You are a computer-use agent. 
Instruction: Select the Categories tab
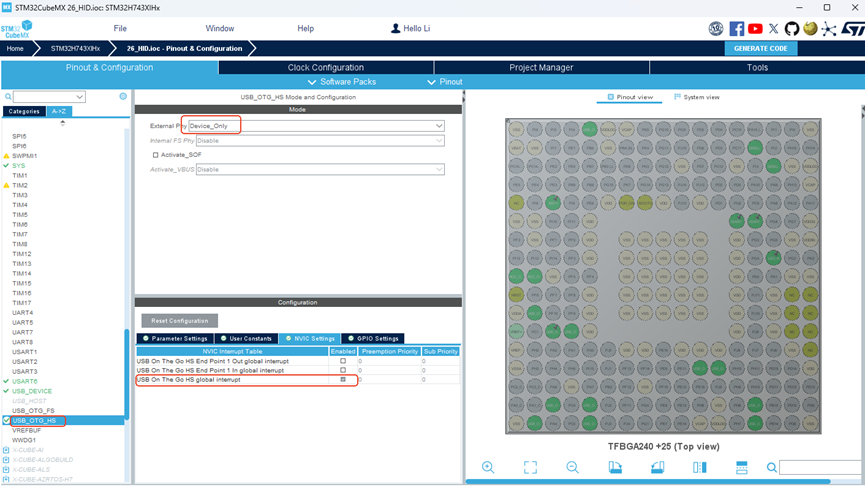click(24, 111)
